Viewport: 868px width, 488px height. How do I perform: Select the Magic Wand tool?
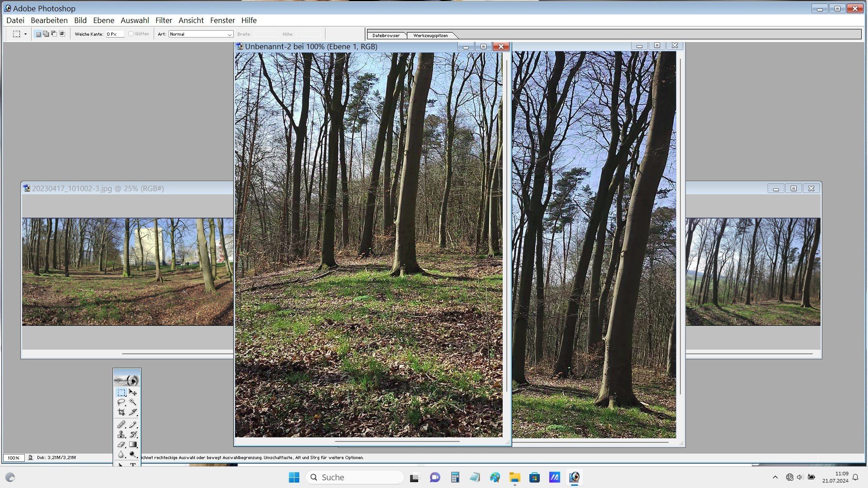tap(133, 402)
